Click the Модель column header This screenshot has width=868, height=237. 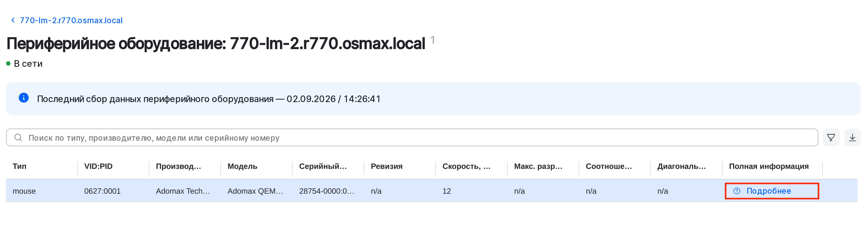pos(242,166)
